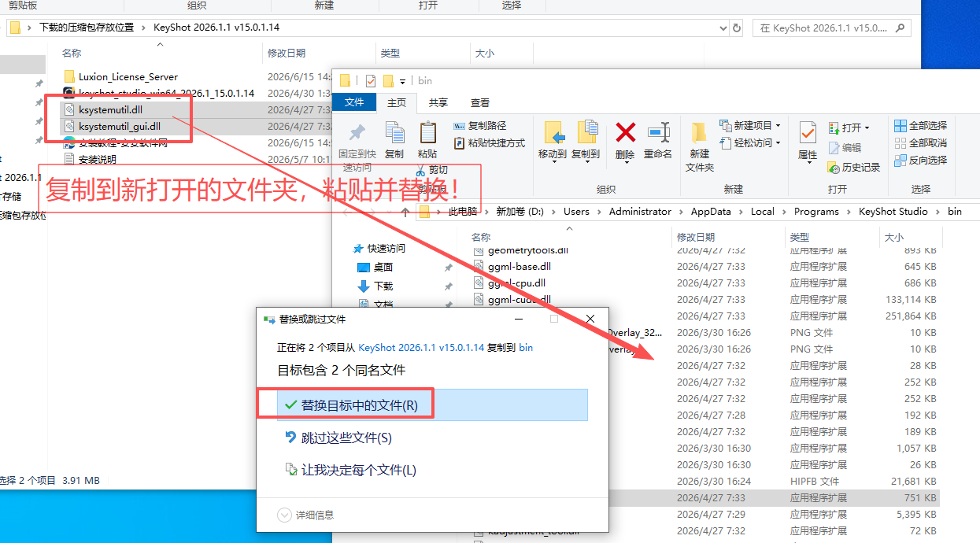Open History (历史记录)
Viewport: 980px width, 543px height.
854,168
